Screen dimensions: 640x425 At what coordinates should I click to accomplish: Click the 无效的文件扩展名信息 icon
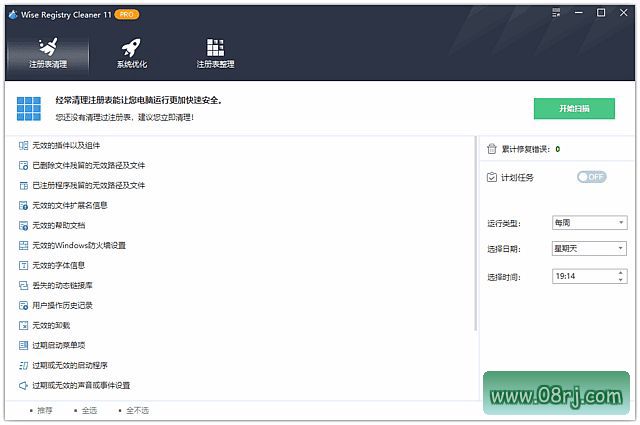[x=24, y=205]
